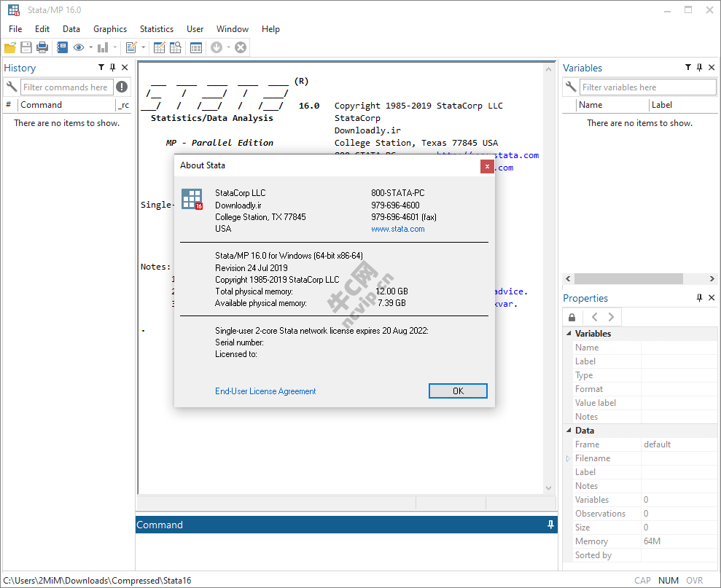721x588 pixels.
Task: Click the Do-file Editor icon
Action: pyautogui.click(x=131, y=47)
